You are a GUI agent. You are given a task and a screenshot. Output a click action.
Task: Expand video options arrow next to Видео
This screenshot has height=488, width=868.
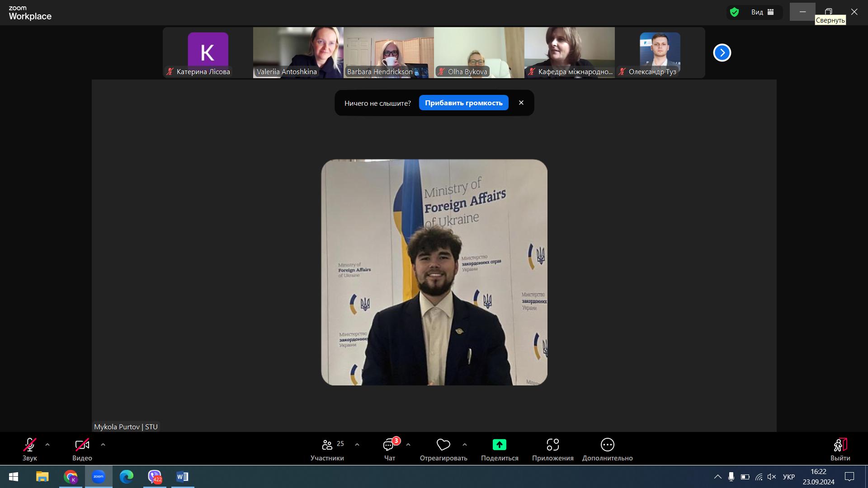click(x=103, y=445)
